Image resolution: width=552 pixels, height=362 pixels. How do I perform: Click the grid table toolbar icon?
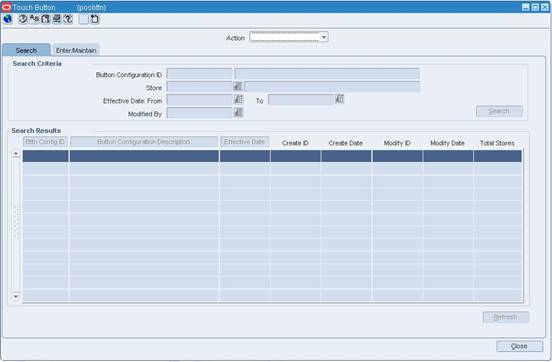pyautogui.click(x=57, y=19)
